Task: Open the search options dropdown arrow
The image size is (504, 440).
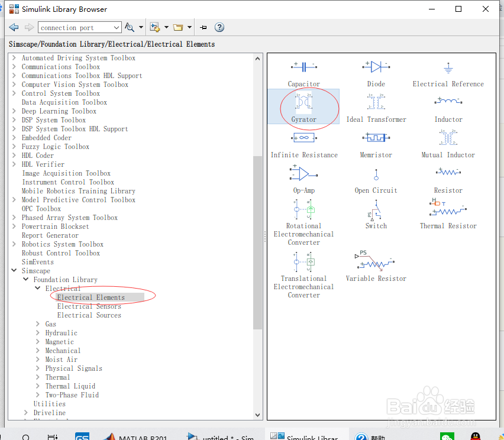Action: pyautogui.click(x=141, y=27)
